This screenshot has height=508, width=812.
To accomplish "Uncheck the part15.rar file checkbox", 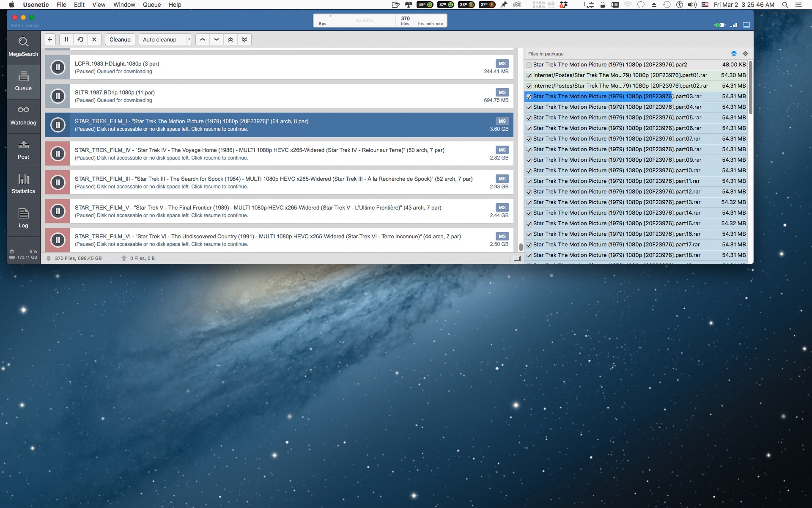I will click(529, 224).
